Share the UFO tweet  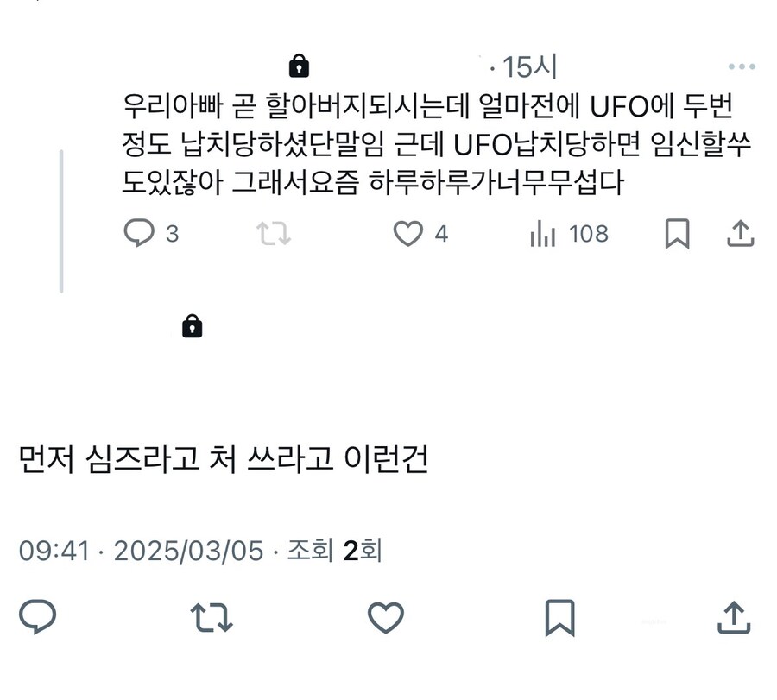click(x=742, y=232)
